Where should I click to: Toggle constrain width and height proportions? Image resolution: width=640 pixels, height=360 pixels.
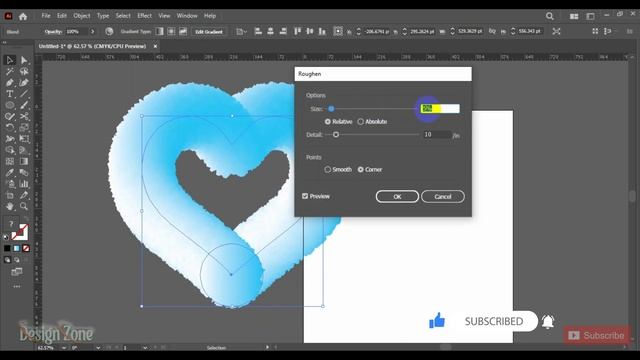click(x=492, y=31)
